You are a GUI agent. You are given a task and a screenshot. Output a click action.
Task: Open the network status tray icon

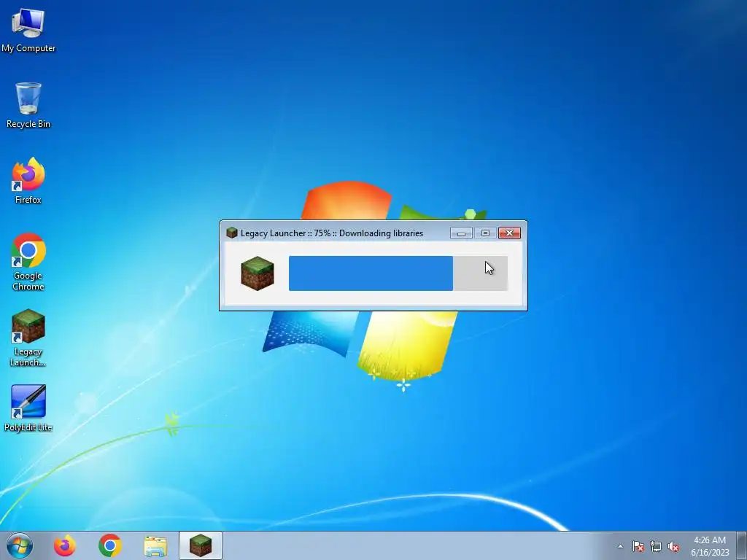pos(656,547)
